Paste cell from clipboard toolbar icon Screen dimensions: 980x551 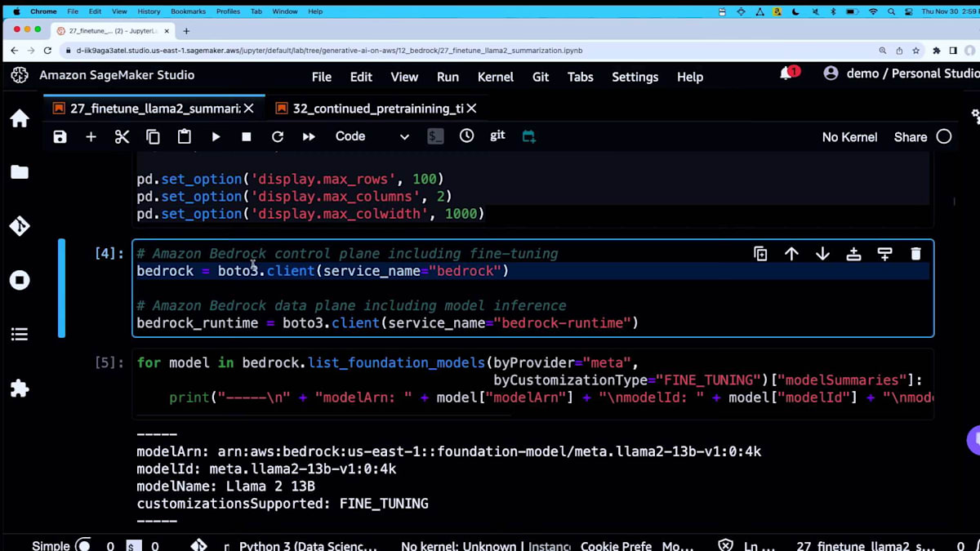coord(184,136)
